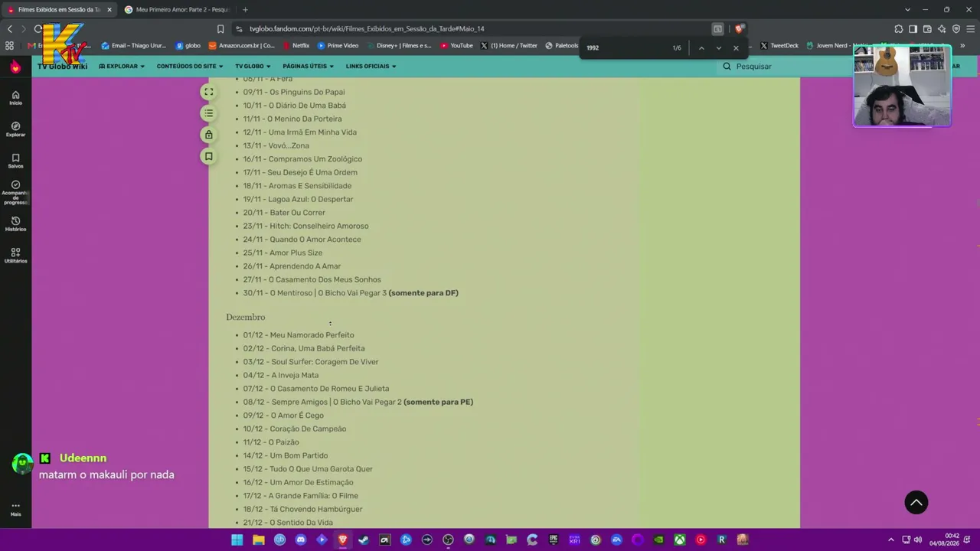Click the Brave Shields lion icon

[739, 28]
